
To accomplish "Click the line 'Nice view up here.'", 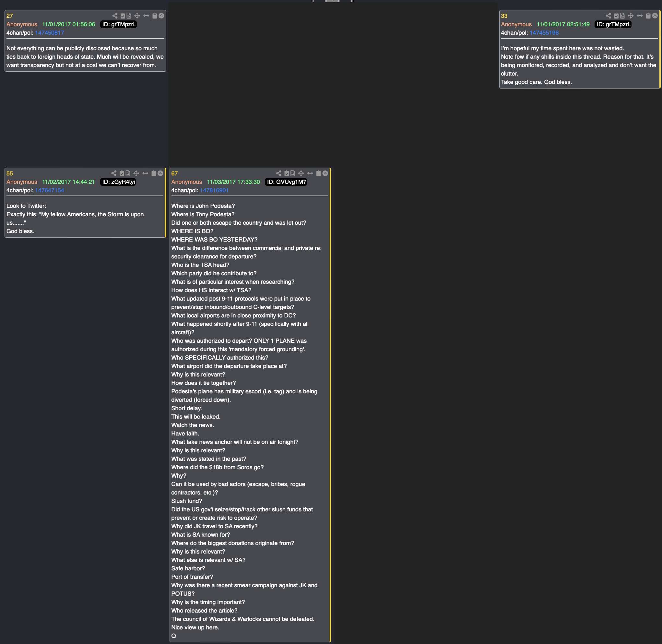I will pyautogui.click(x=195, y=628).
